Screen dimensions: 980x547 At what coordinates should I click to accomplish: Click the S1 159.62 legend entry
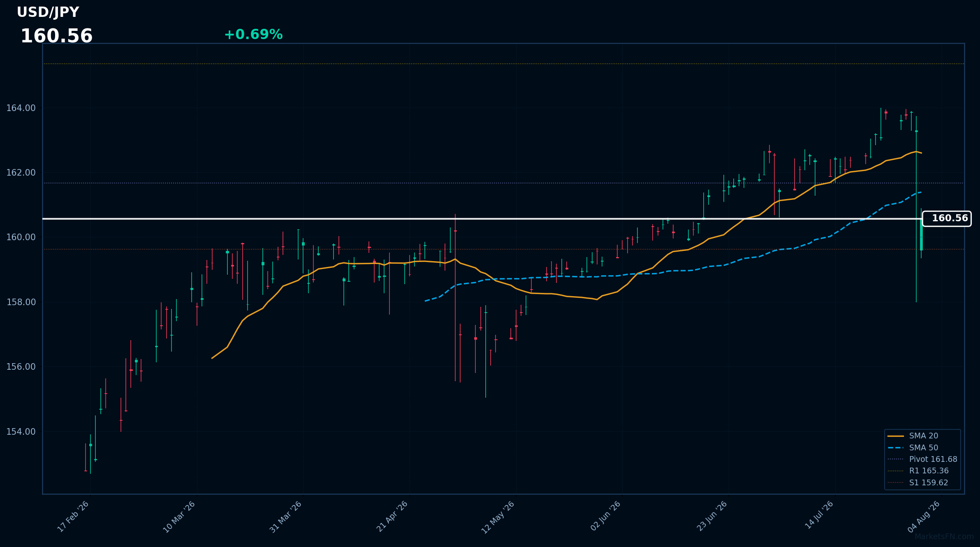coord(917,483)
